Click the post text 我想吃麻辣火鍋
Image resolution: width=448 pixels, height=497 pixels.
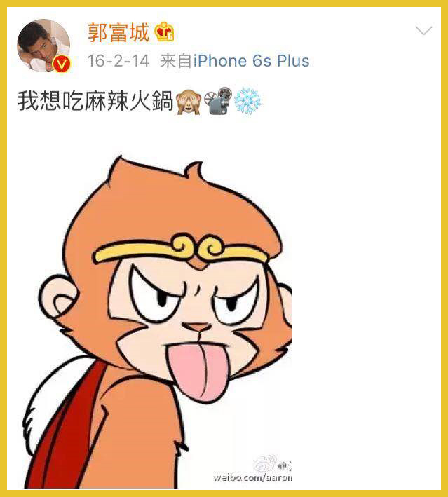tap(95, 101)
